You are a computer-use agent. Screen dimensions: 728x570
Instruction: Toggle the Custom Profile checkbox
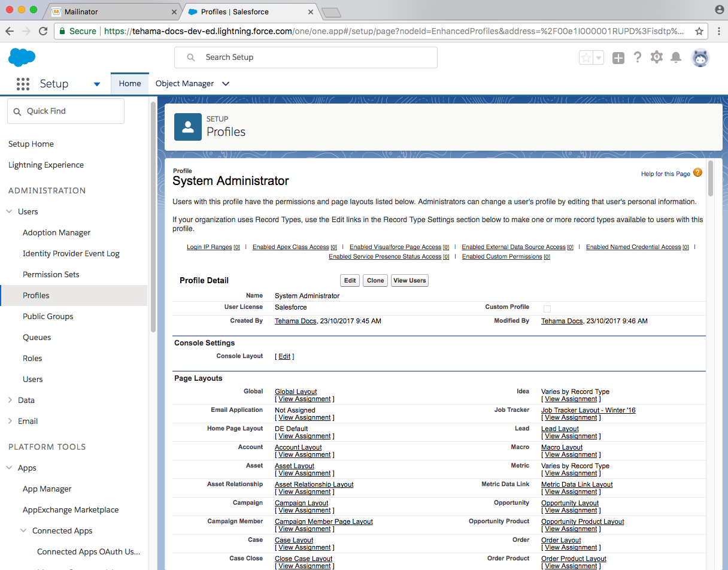547,308
